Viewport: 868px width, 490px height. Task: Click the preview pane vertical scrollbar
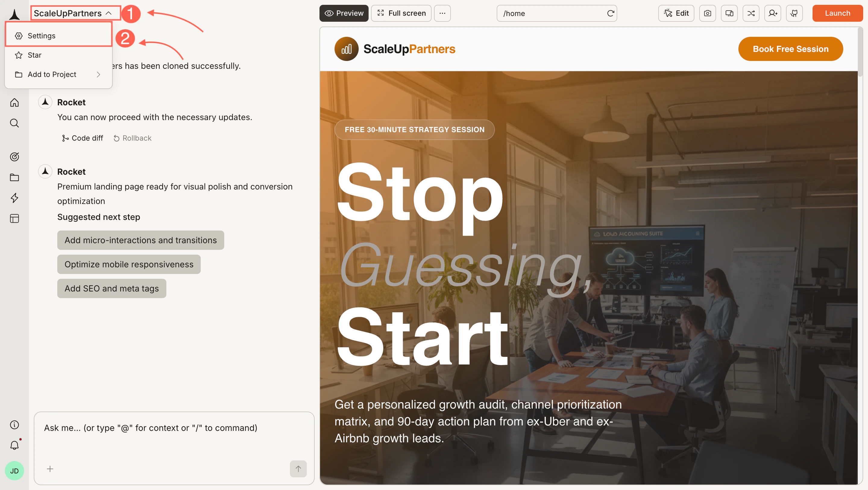(860, 52)
